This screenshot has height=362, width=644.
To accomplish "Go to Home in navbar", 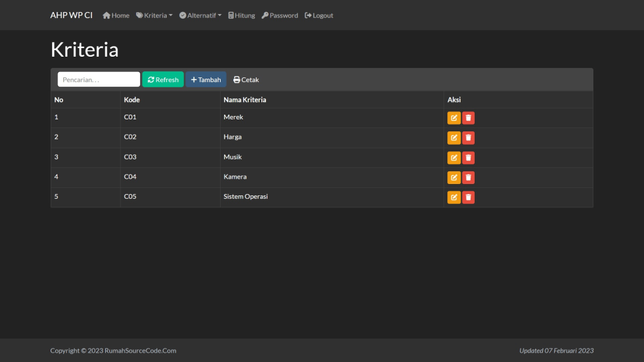I will click(x=116, y=15).
